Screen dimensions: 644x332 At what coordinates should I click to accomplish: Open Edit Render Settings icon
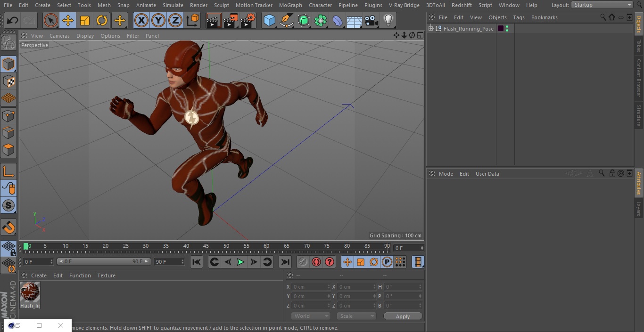(248, 20)
